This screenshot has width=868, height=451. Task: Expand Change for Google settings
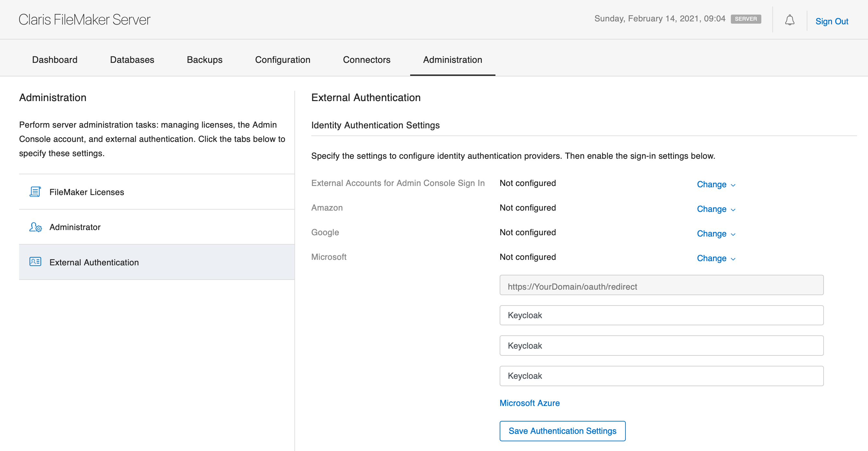pyautogui.click(x=716, y=233)
